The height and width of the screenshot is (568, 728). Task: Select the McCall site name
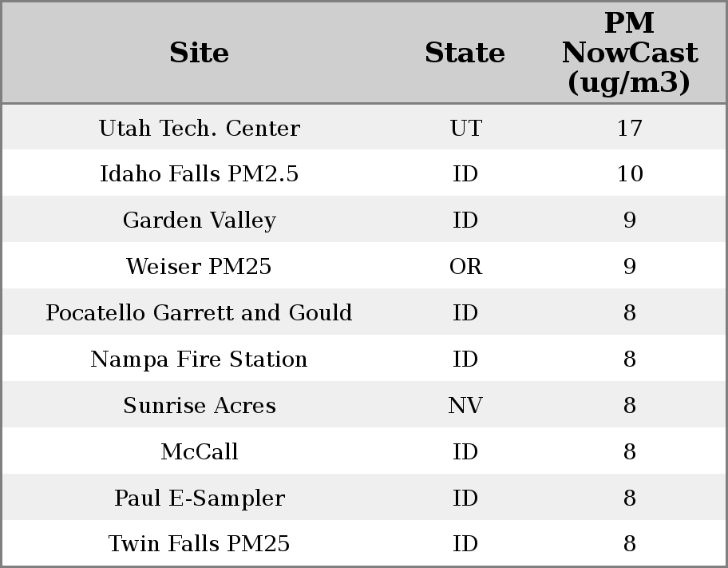pyautogui.click(x=200, y=452)
